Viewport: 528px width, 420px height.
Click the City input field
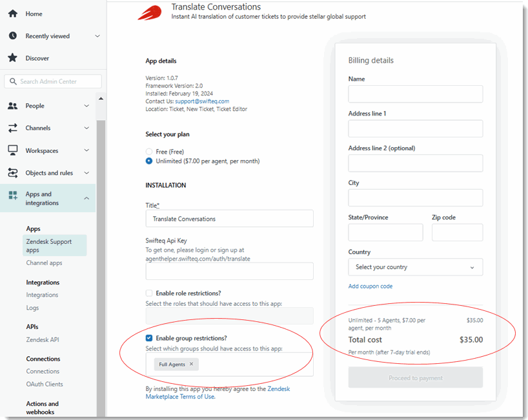point(415,198)
